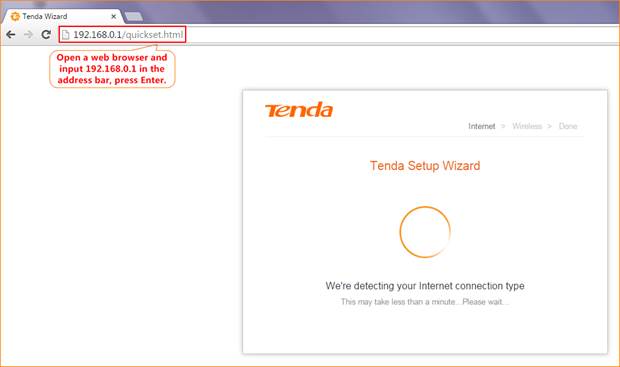The image size is (620, 367).
Task: Click the red instruction callout about 192.168.0.1
Action: pyautogui.click(x=112, y=69)
